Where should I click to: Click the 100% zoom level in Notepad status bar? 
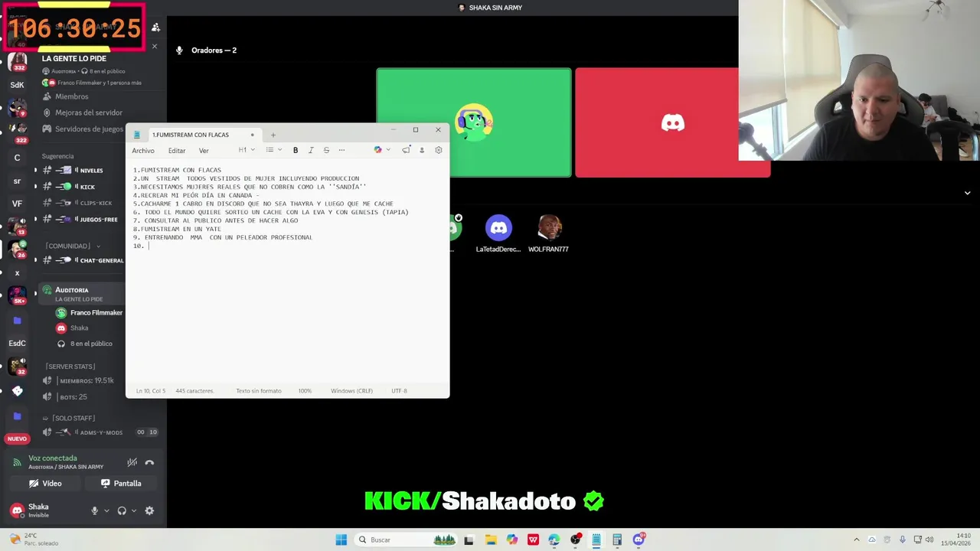tap(305, 391)
